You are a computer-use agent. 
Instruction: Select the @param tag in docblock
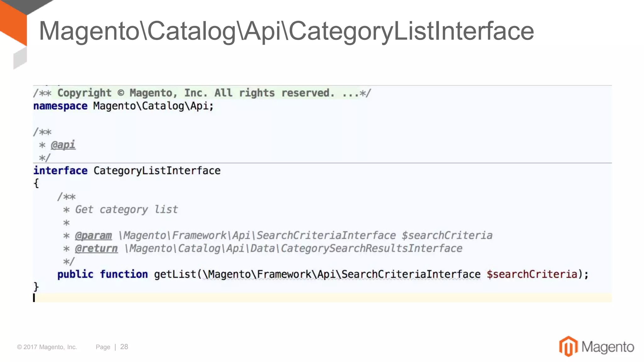click(x=93, y=236)
